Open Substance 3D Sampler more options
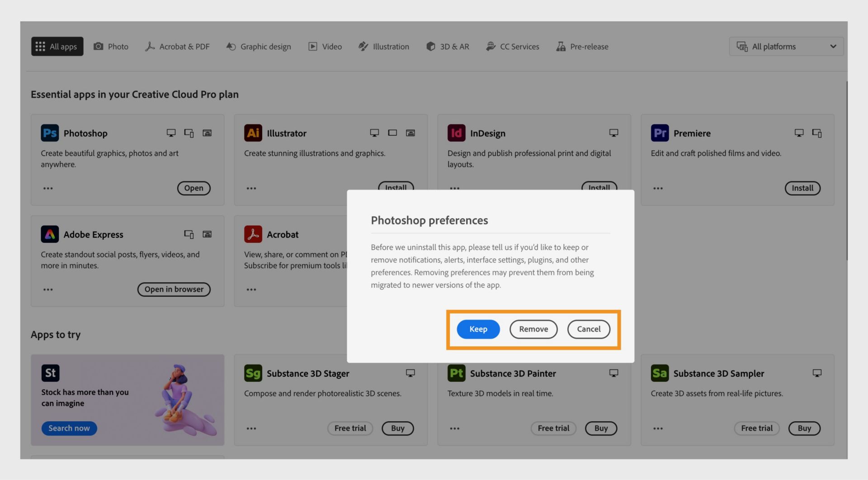This screenshot has height=480, width=868. [658, 428]
